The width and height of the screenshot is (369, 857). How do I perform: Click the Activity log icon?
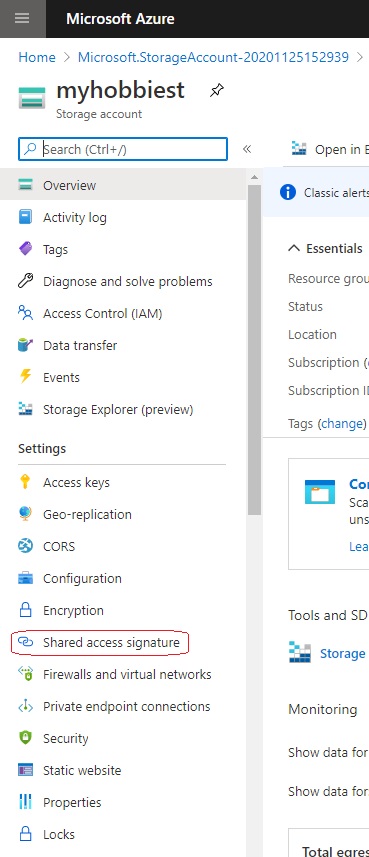tap(26, 217)
